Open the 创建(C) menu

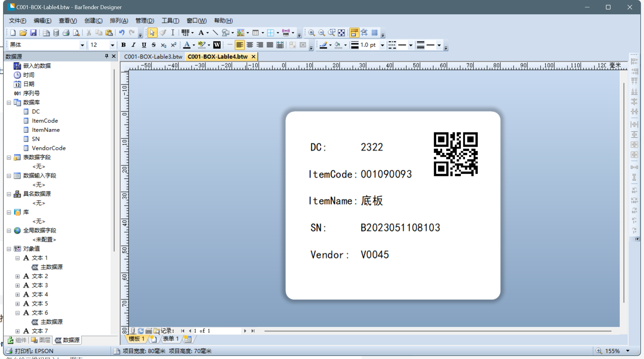[93, 20]
